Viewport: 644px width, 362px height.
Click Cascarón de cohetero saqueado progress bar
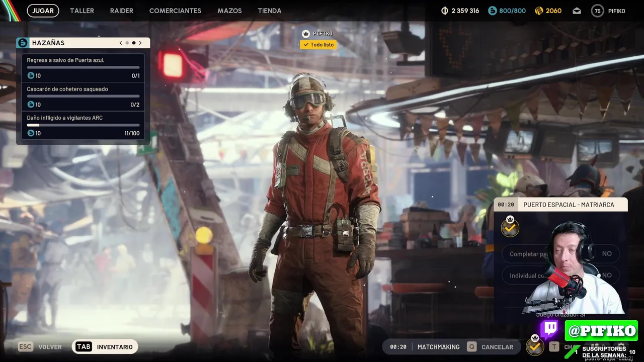(83, 96)
